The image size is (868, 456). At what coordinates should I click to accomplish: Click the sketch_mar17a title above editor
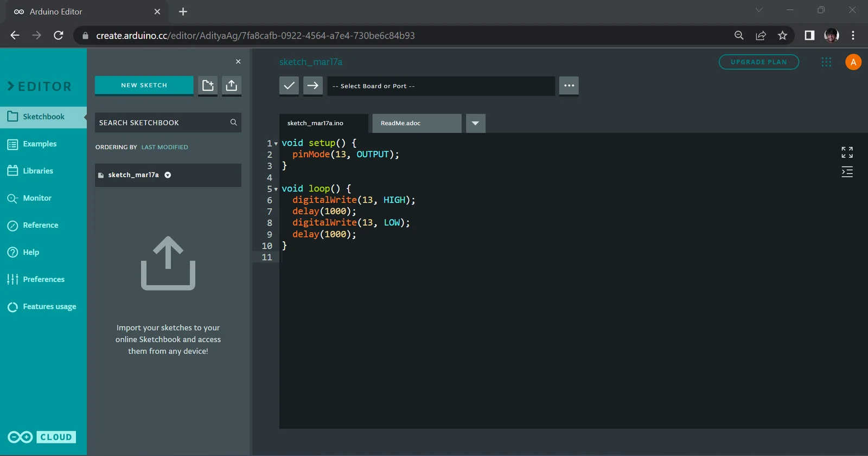point(311,62)
